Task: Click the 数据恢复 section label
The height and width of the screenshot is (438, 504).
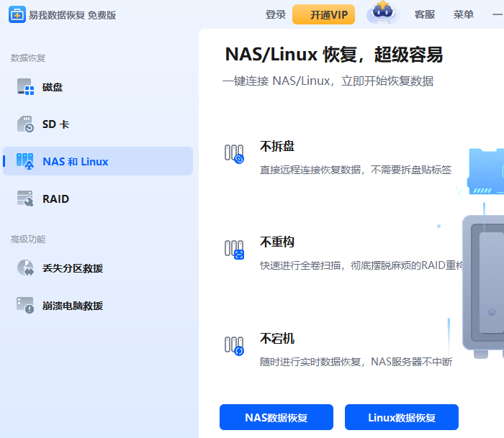Action: [28, 58]
